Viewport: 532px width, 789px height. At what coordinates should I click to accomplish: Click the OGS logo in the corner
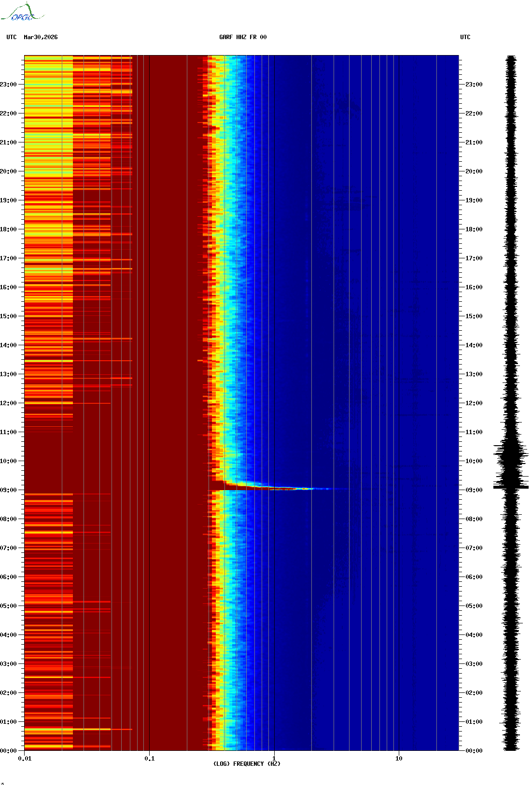click(x=22, y=12)
